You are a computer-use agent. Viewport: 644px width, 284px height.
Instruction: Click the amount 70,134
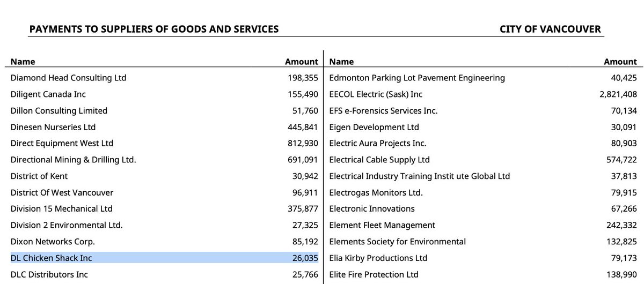[624, 110]
